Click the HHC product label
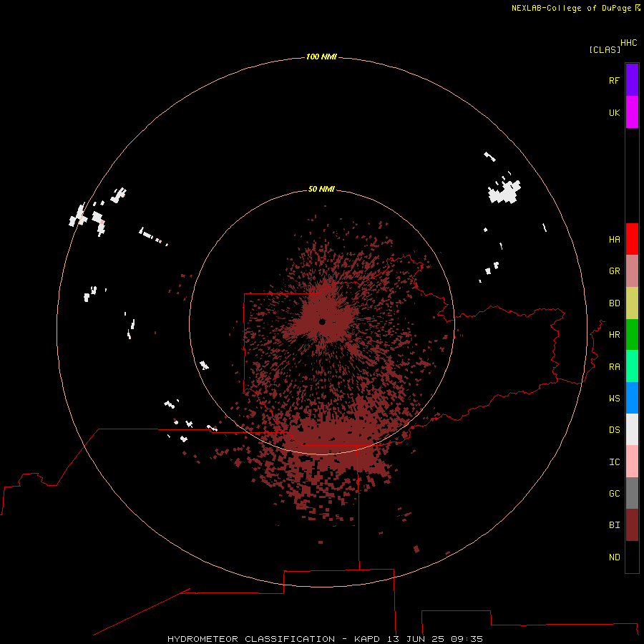644x644 pixels. pos(629,43)
